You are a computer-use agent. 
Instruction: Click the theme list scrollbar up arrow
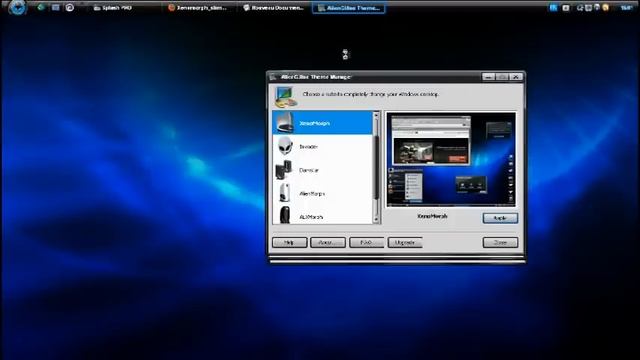[376, 116]
